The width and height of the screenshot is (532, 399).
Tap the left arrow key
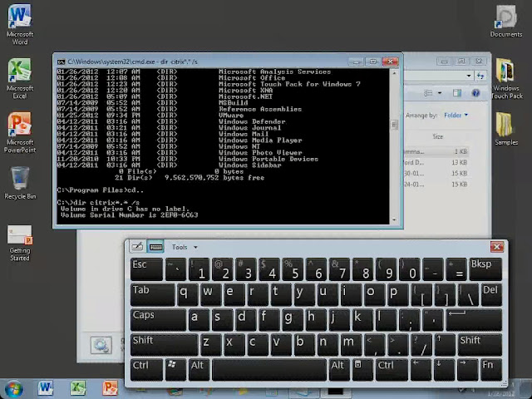point(421,369)
